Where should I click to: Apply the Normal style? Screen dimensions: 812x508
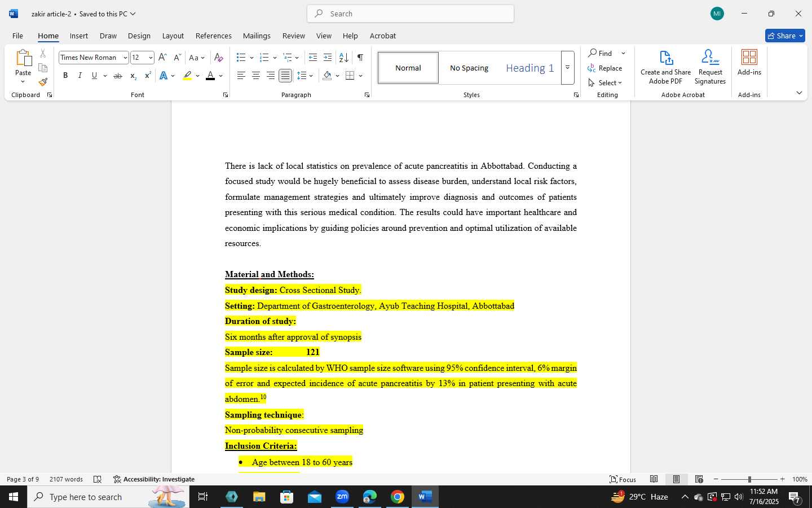point(408,68)
